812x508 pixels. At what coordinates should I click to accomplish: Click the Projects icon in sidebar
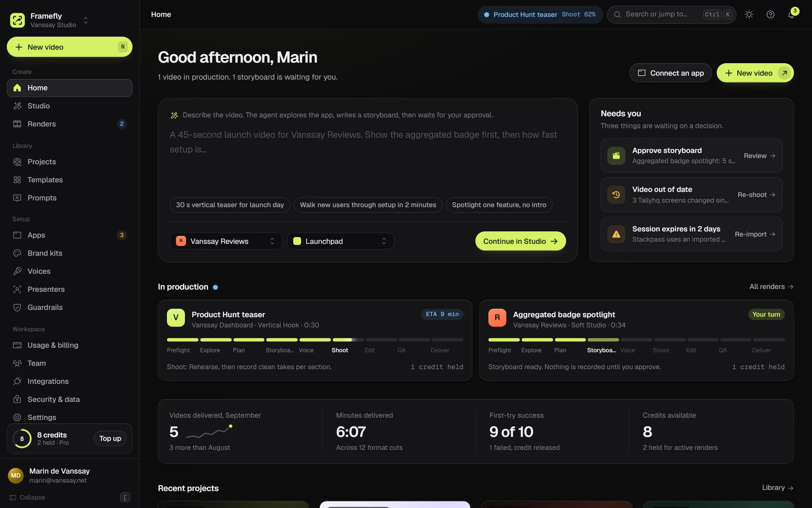[17, 161]
